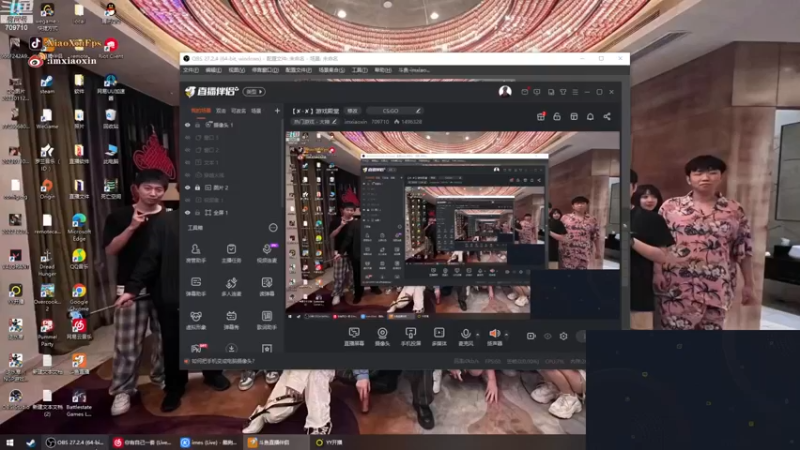Unlock the 图片 2 source
The image size is (800, 450).
click(x=198, y=188)
